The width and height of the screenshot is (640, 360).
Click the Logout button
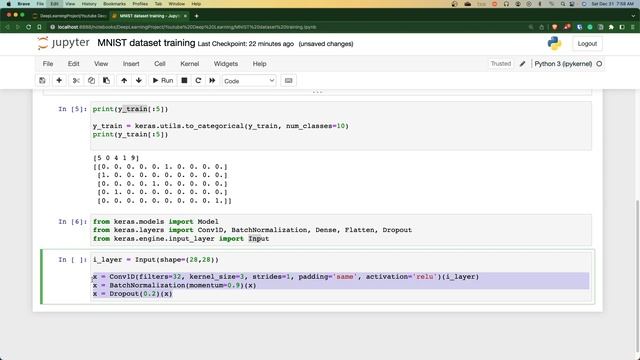click(587, 44)
